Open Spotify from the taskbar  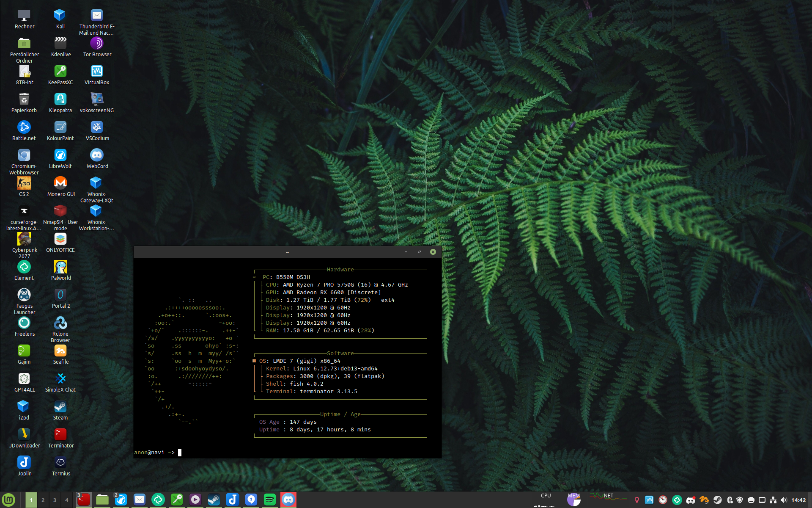(x=269, y=500)
